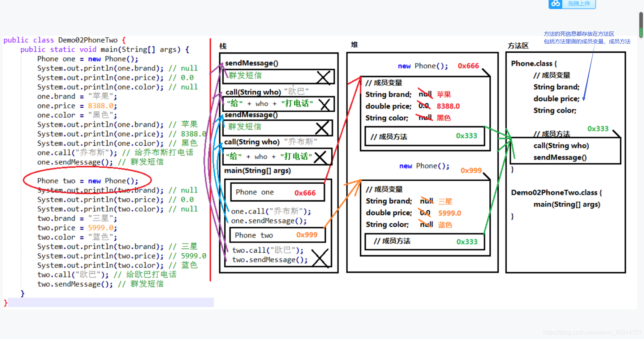The image size is (644, 339).
Task: Click the code line two.brand = "三星";
Action: point(77,218)
